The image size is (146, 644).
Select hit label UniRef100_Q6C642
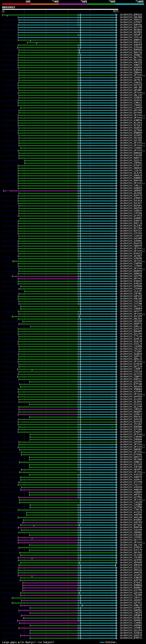[131, 552]
